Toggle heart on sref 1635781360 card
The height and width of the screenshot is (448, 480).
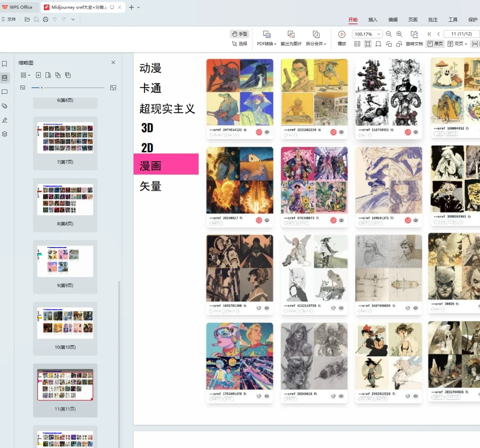(x=259, y=308)
